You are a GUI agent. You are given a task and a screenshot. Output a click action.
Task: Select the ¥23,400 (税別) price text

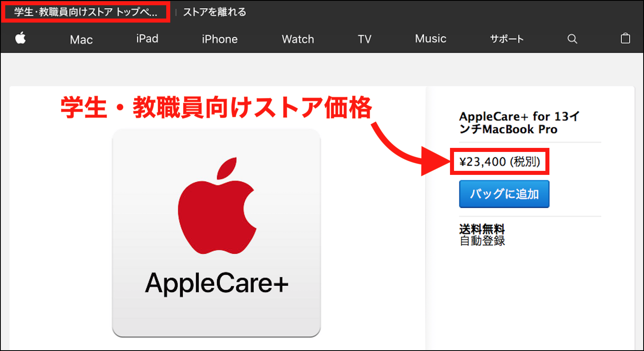(x=500, y=162)
